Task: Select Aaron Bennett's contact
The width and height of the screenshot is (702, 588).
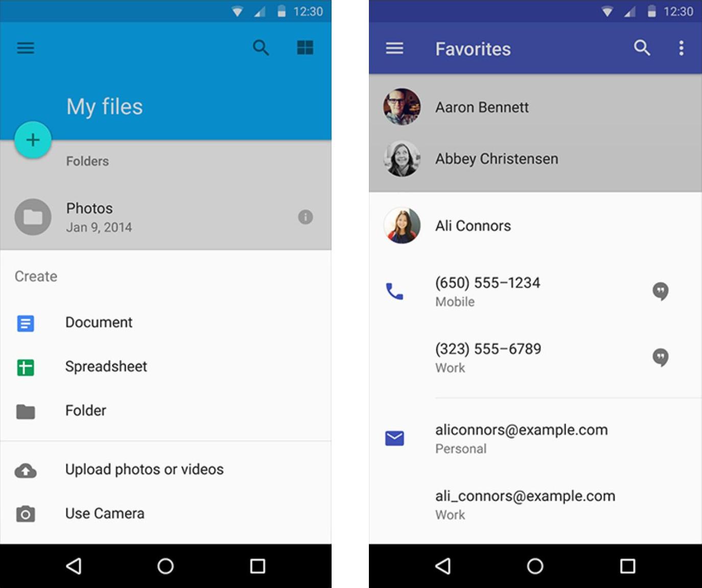Action: point(482,107)
